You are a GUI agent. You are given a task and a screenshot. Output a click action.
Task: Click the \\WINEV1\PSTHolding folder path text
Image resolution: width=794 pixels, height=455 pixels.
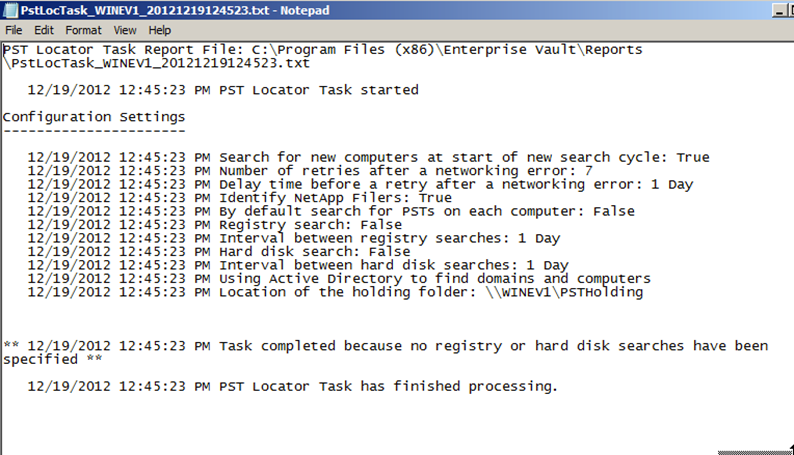564,292
